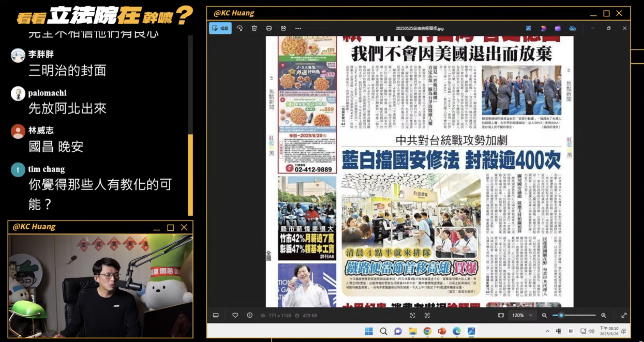Toggle the filmstrip view icon at bottom left
Screen dimensions: 644x342
point(216,315)
